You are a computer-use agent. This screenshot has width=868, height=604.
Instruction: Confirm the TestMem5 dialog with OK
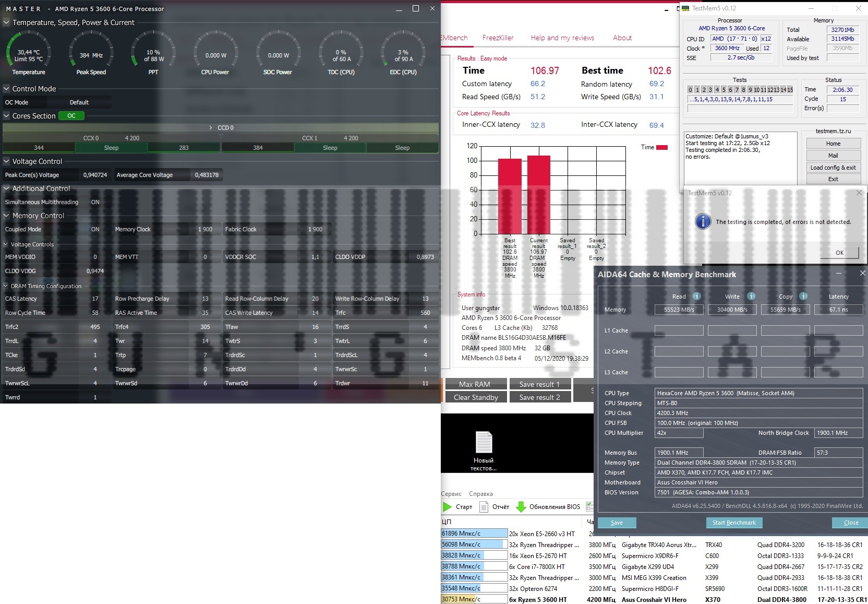839,253
